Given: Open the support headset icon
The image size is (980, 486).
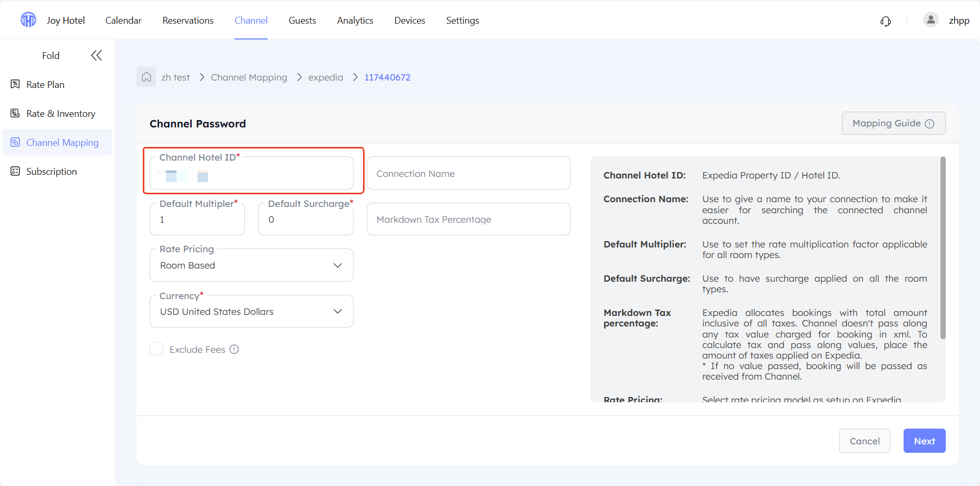Looking at the screenshot, I should tap(886, 21).
